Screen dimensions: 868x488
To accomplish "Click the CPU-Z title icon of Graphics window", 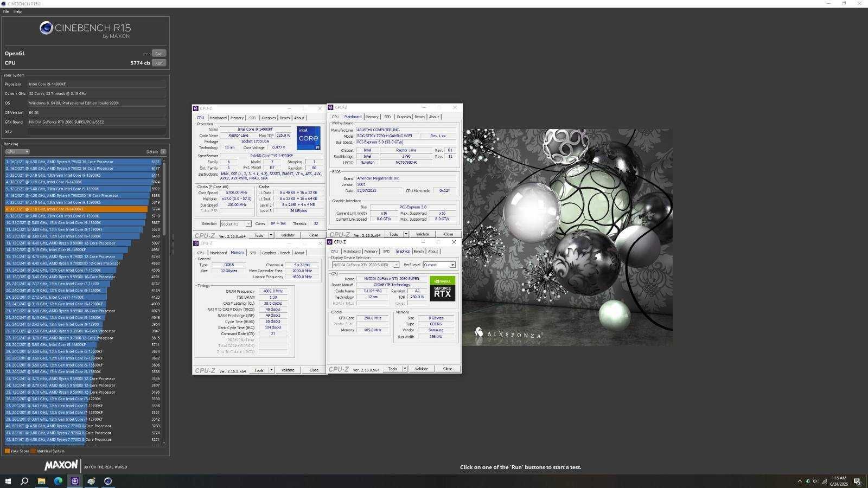I will pyautogui.click(x=330, y=242).
